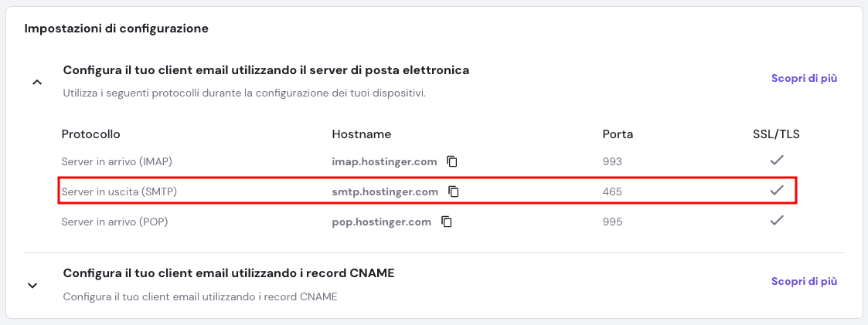868x325 pixels.
Task: Select the smtp.hostinger.com hostname text
Action: pos(385,191)
